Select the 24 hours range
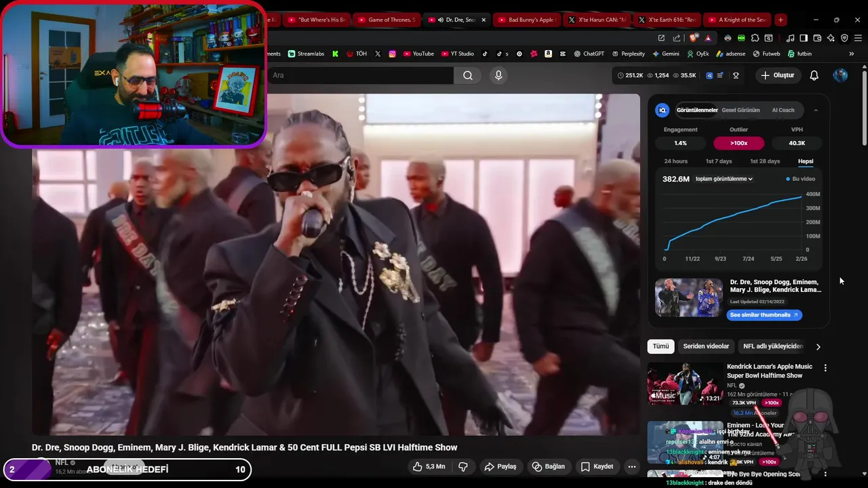This screenshot has width=868, height=488. coord(675,161)
